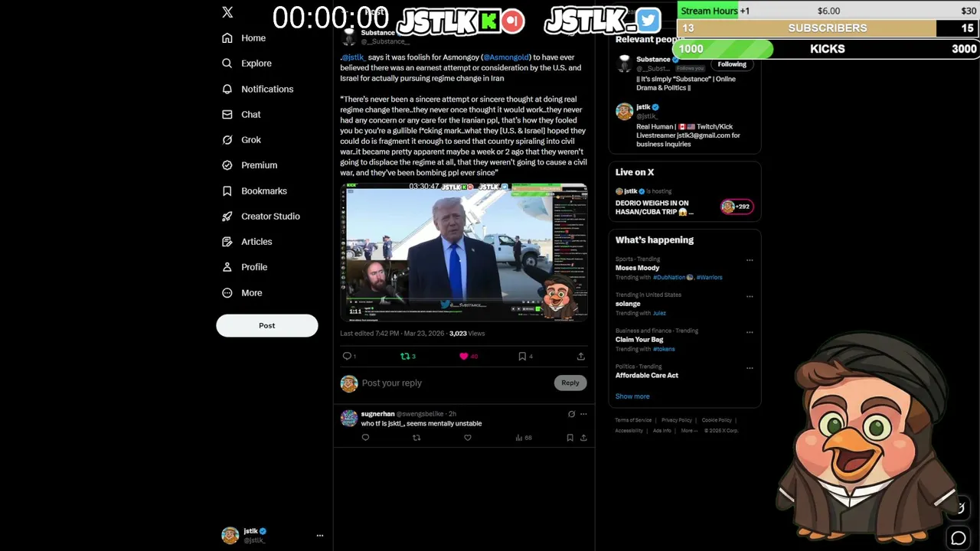The image size is (980, 551).
Task: Click the X logo icon
Action: click(x=227, y=12)
